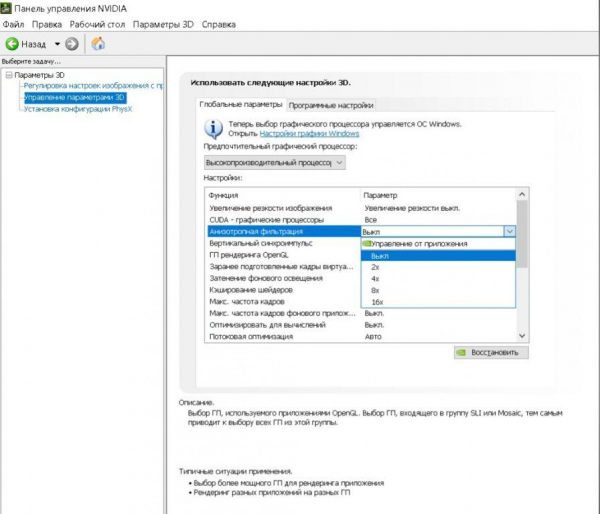Click the green Back arrow icon
The height and width of the screenshot is (514, 600).
point(12,44)
